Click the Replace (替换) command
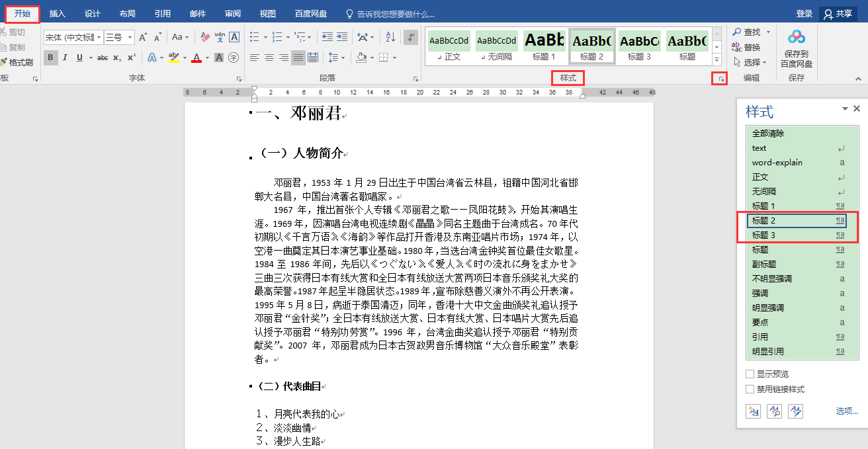The width and height of the screenshot is (868, 449). [746, 47]
